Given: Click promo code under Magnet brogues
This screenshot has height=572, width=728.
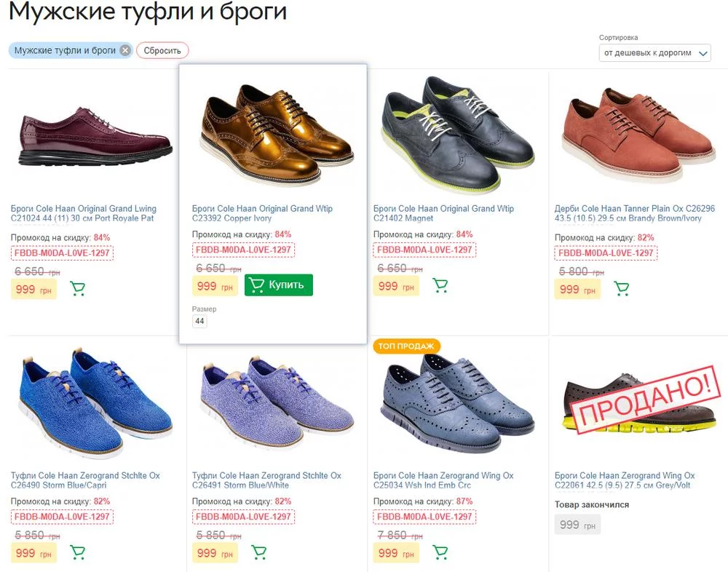Looking at the screenshot, I should pyautogui.click(x=424, y=250).
